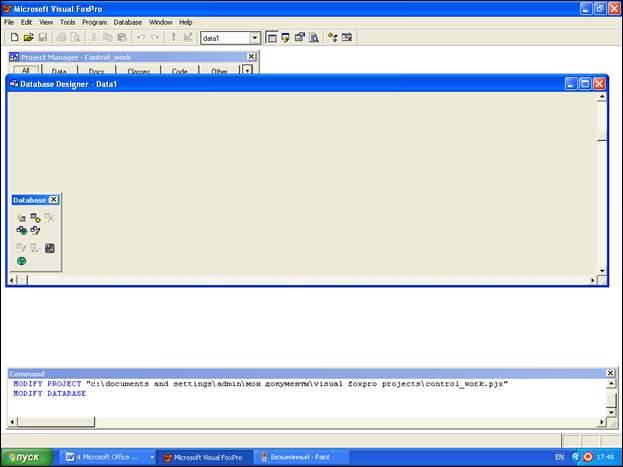Click the Database Designer scroll up arrow
The width and height of the screenshot is (623, 467).
(602, 97)
